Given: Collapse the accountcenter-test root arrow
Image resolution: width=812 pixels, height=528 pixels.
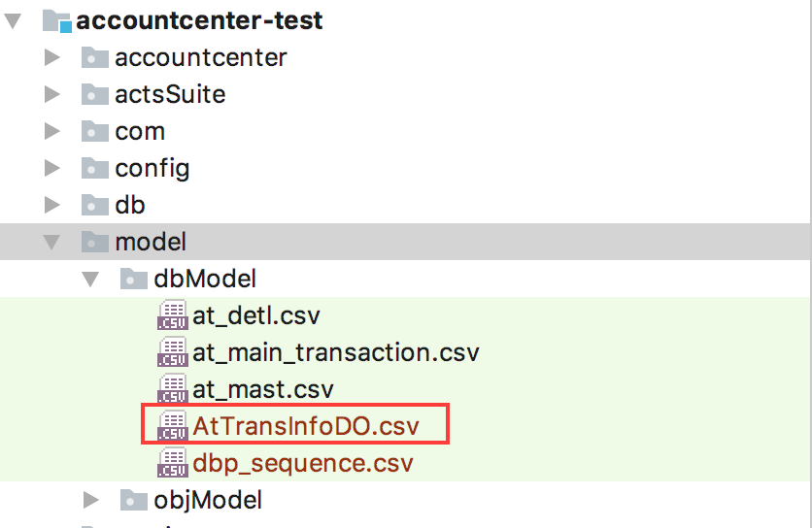Looking at the screenshot, I should [13, 20].
